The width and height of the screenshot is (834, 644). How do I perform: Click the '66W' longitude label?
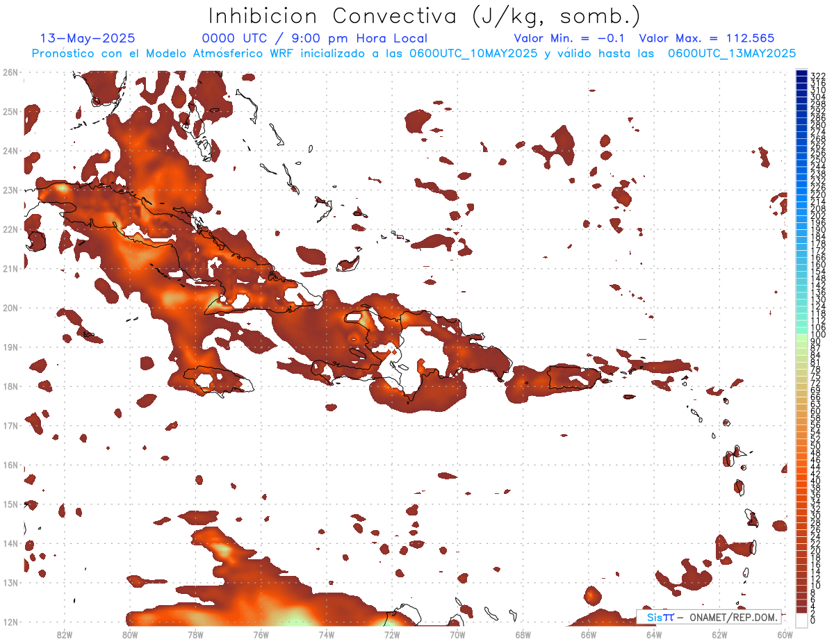[x=588, y=634]
